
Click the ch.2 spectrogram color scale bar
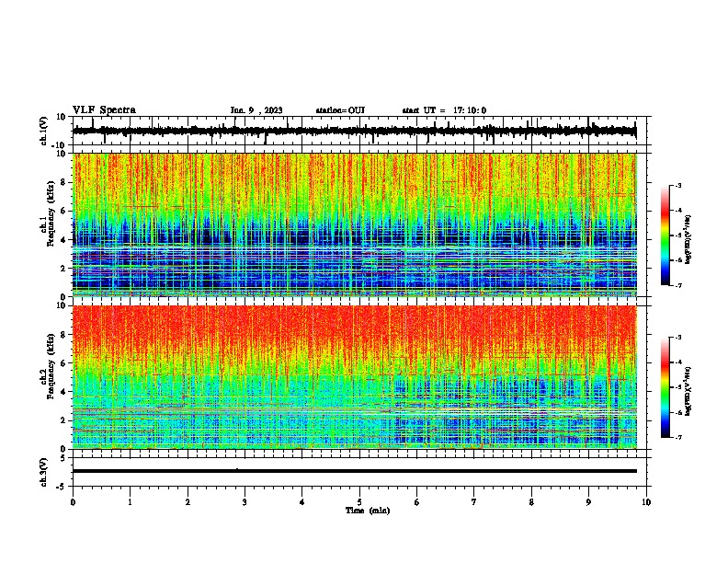click(665, 387)
